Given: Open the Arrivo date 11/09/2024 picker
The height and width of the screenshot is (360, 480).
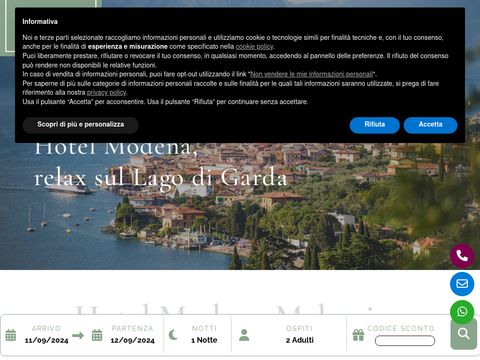Looking at the screenshot, I should coord(46,334).
